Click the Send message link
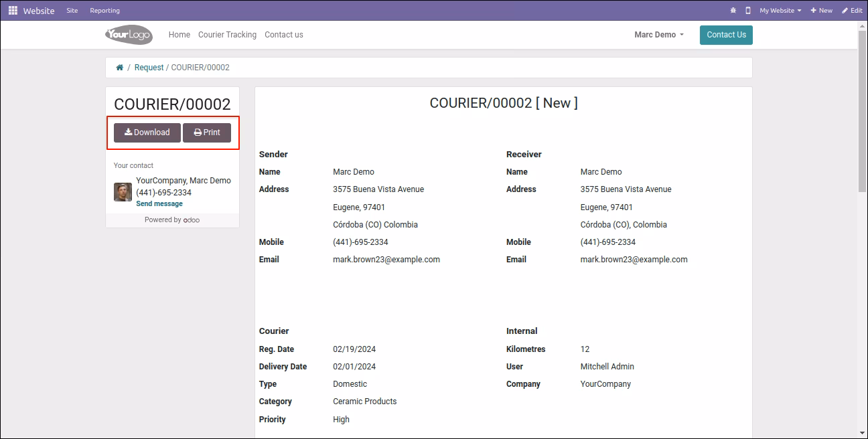 point(159,204)
